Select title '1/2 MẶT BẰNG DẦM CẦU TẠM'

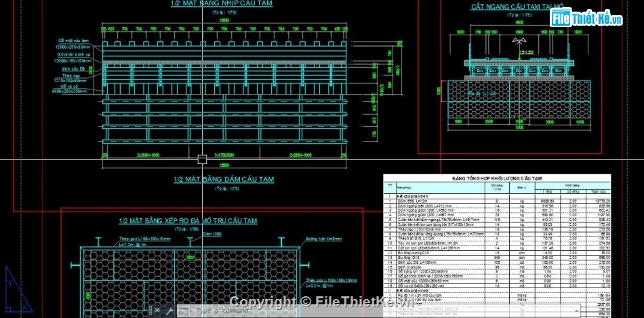click(x=224, y=180)
